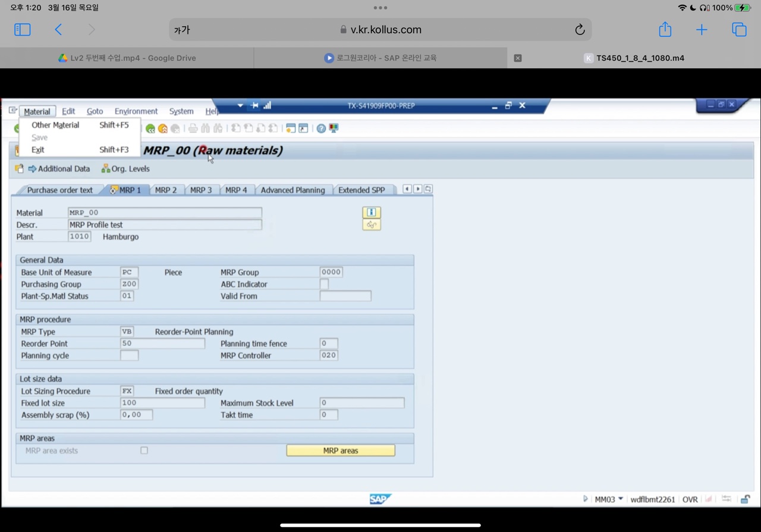Click the green Back arrow toolbar icon

[x=150, y=128]
